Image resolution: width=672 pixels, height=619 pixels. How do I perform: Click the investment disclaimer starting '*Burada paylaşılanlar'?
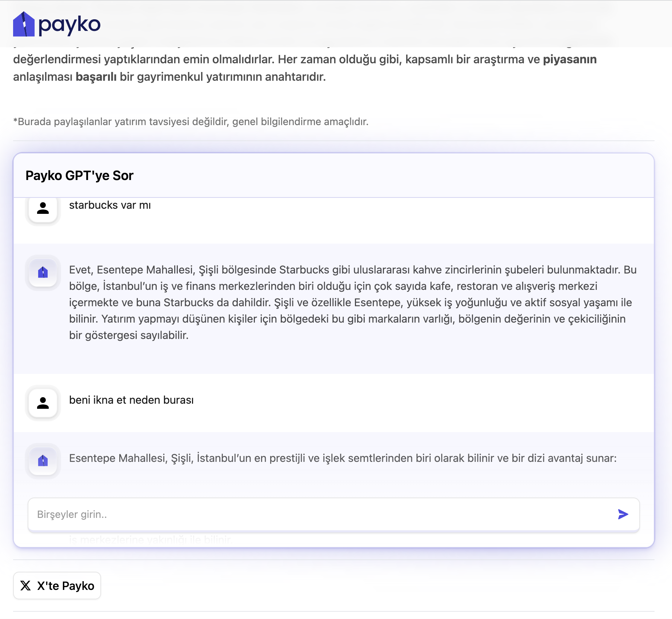pos(191,121)
